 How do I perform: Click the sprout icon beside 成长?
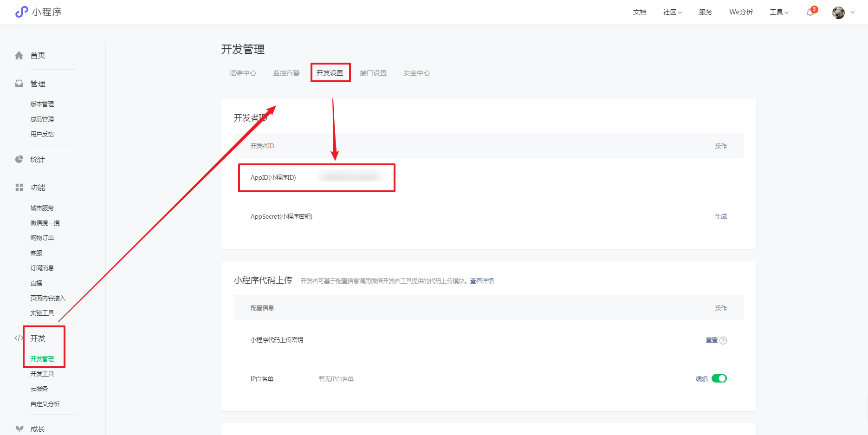point(19,429)
